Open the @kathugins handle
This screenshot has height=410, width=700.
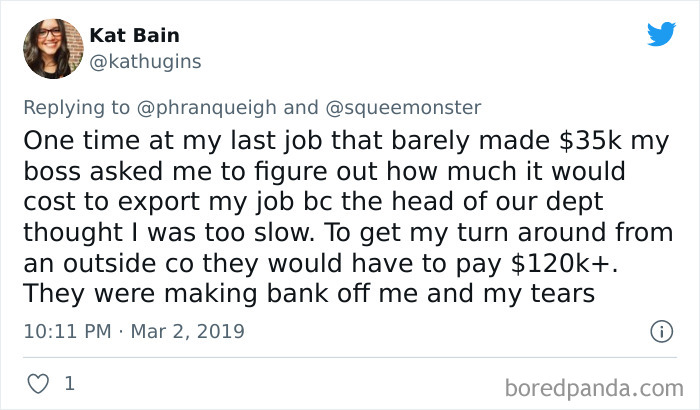pos(146,62)
